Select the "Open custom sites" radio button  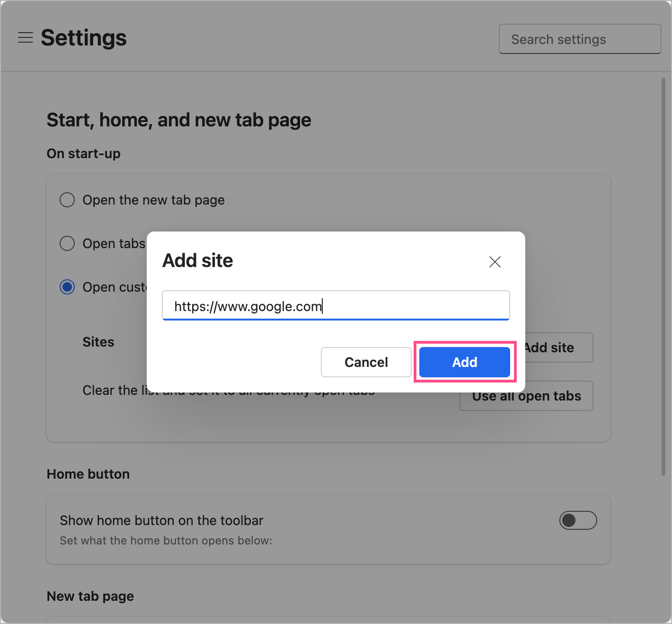click(x=67, y=287)
